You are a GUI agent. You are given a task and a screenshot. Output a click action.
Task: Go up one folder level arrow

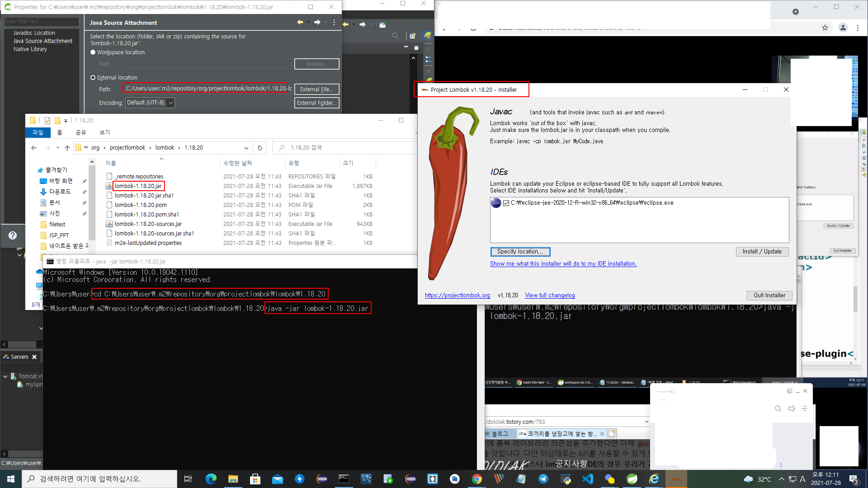[x=67, y=148]
